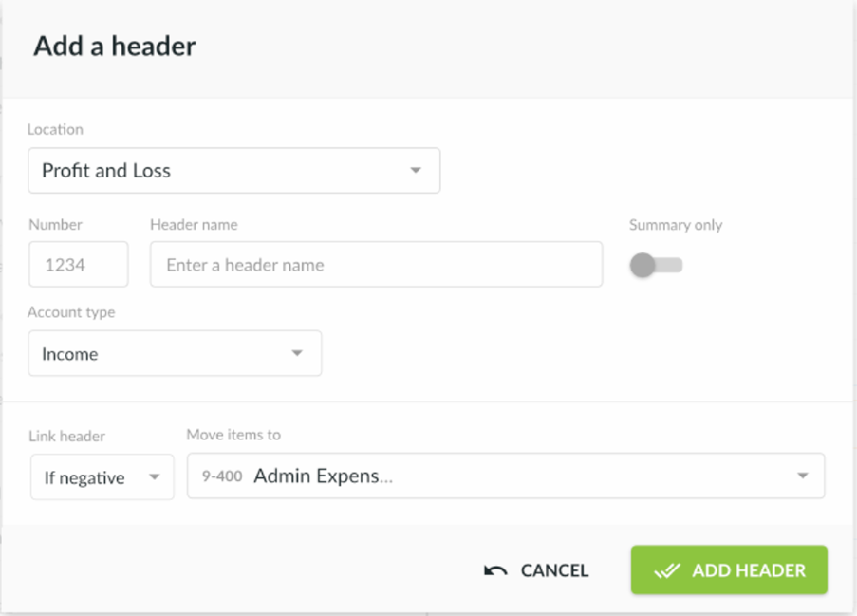Expand the Income account type dropdown
Image resolution: width=857 pixels, height=616 pixels.
pyautogui.click(x=175, y=353)
